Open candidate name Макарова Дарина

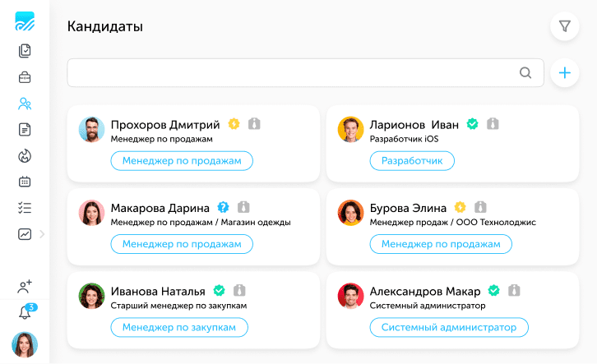(160, 208)
